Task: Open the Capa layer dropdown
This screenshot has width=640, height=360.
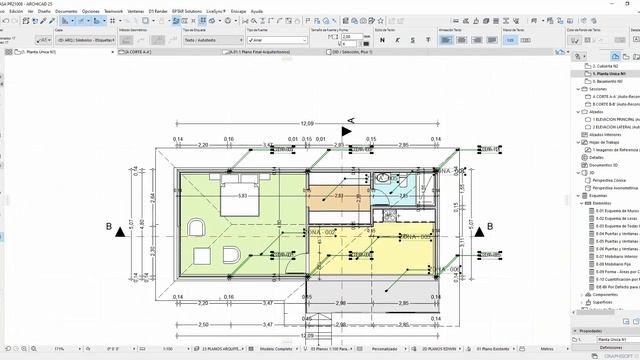Action: [x=86, y=40]
